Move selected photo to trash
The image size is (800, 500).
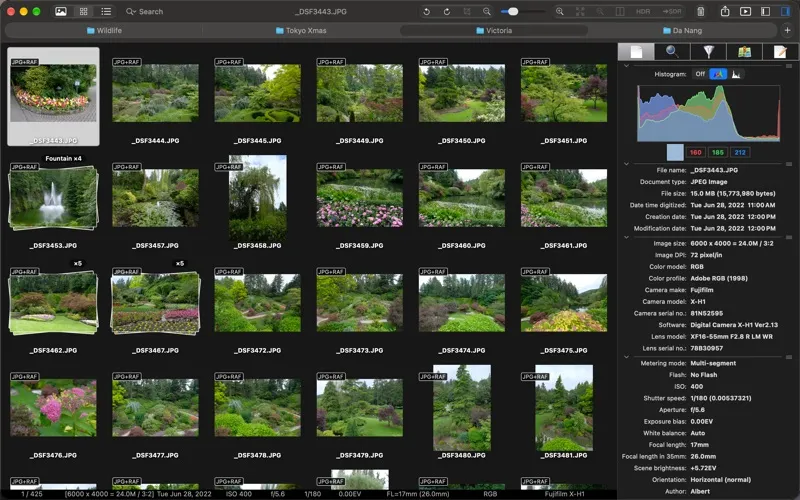701,11
